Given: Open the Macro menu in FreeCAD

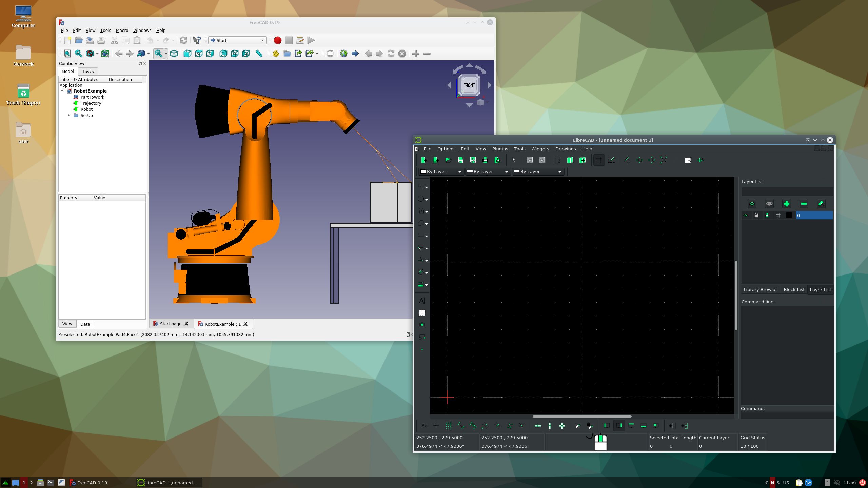Looking at the screenshot, I should 122,30.
